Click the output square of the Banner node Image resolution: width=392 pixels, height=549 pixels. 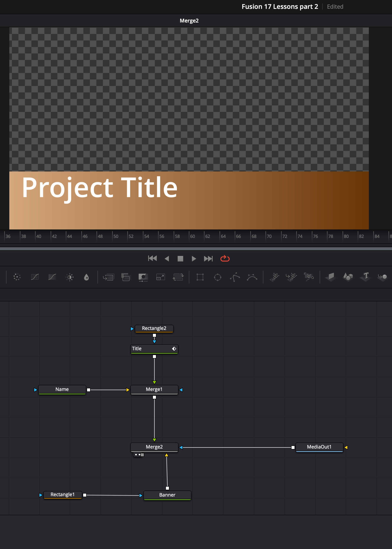click(x=167, y=488)
